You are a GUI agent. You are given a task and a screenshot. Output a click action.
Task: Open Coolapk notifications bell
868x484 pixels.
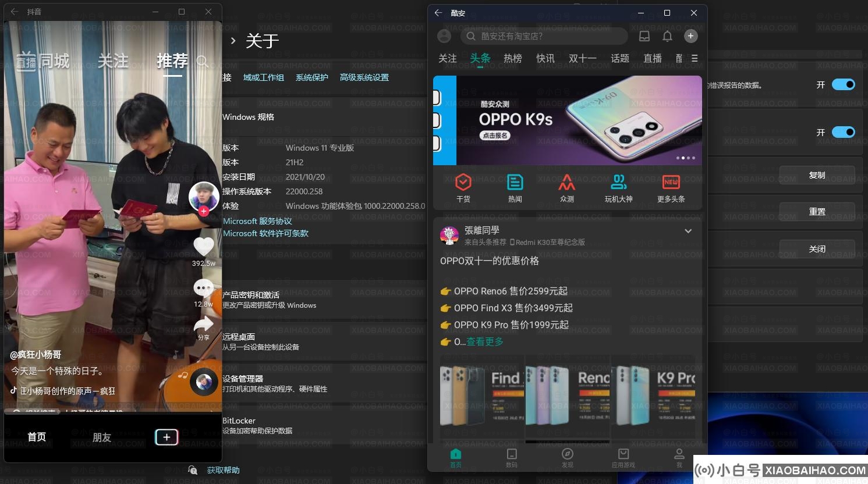[668, 36]
